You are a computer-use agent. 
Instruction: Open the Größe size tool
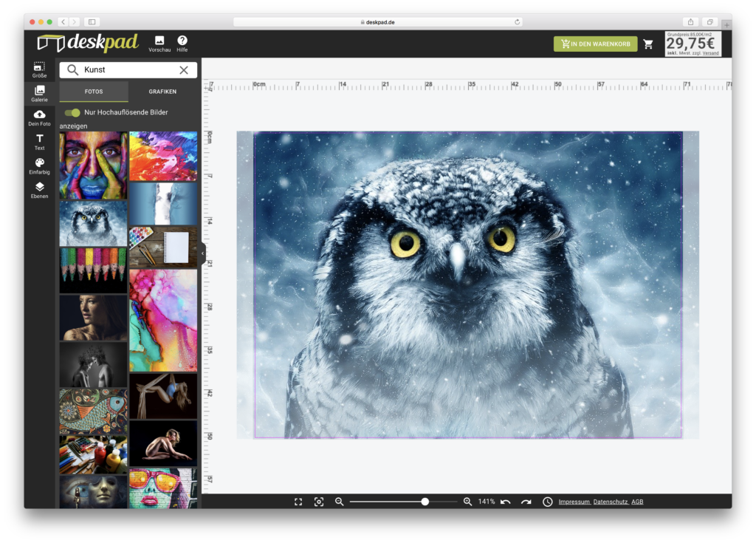pyautogui.click(x=39, y=70)
